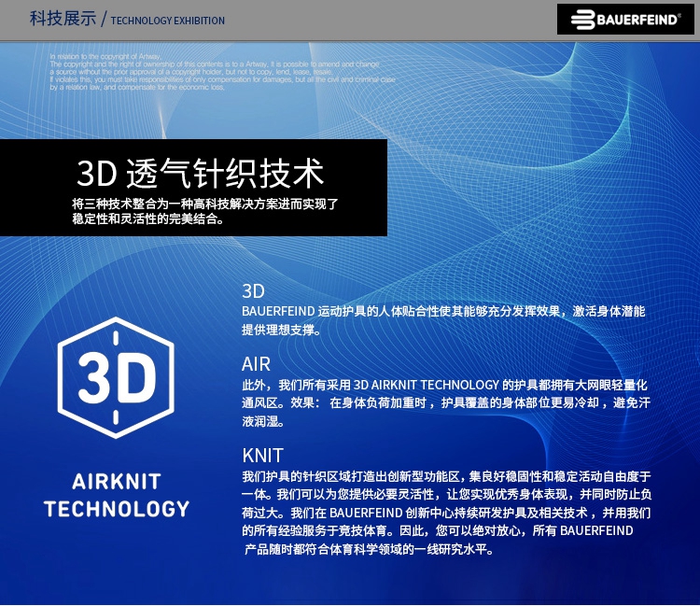Select the subtitle starting with 将三种技术整合
Viewport: 700px width, 606px height.
[x=204, y=211]
